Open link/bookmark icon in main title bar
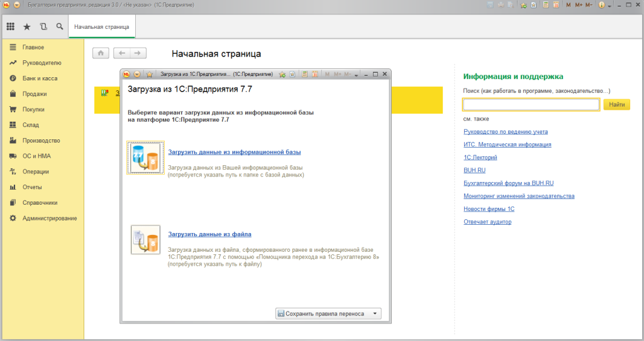Viewport: 644px width, 341px height. point(533,5)
